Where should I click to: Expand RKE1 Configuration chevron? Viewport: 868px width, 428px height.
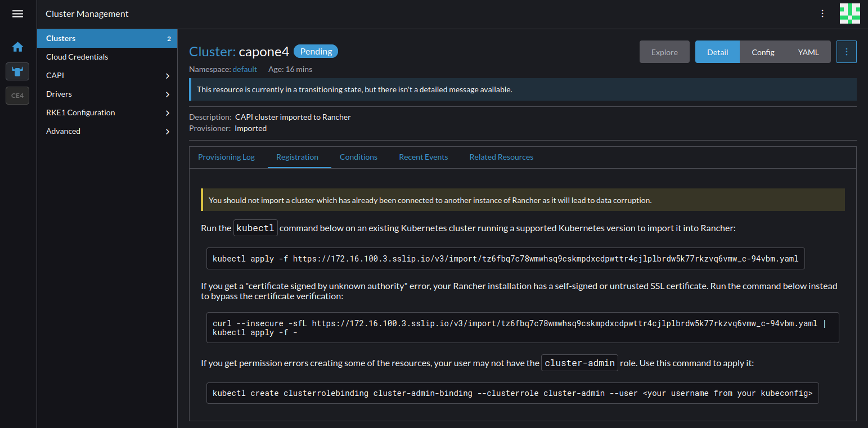(168, 113)
